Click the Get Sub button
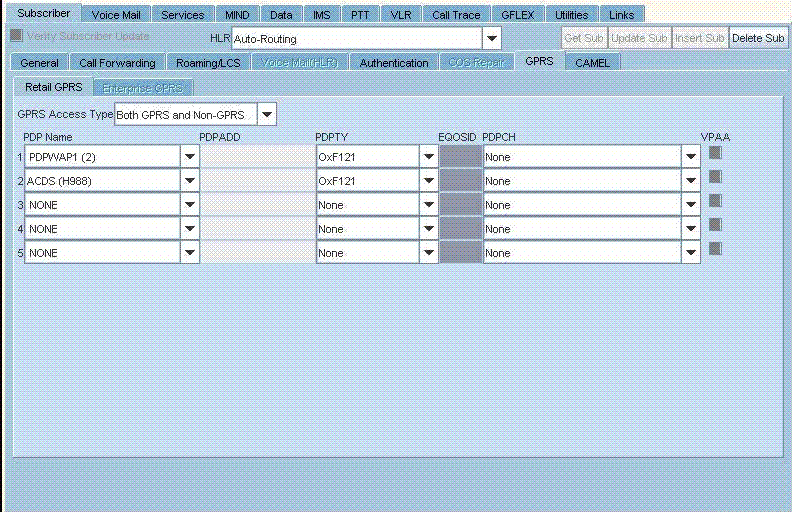 pos(584,38)
